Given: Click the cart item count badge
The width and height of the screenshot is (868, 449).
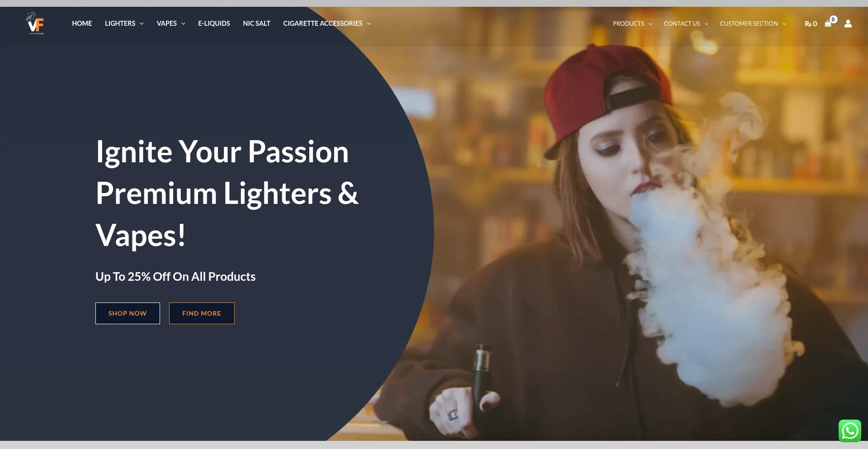Looking at the screenshot, I should click(x=834, y=19).
